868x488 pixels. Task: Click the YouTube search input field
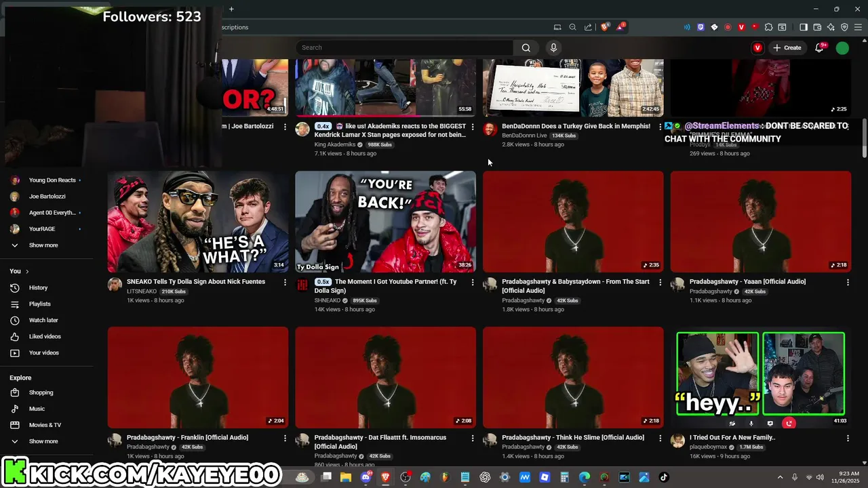[x=404, y=47]
